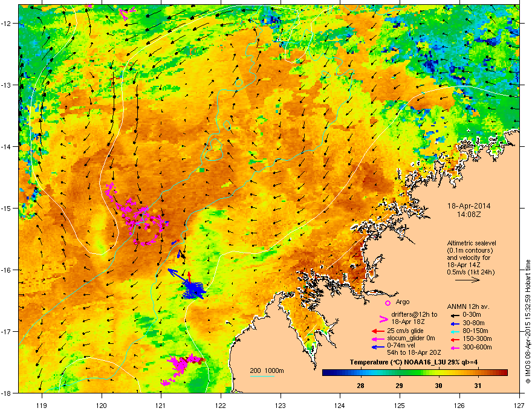The width and height of the screenshot is (532, 411).
Task: Click the magenta drifters chevron legend symbol
Action: [383, 319]
